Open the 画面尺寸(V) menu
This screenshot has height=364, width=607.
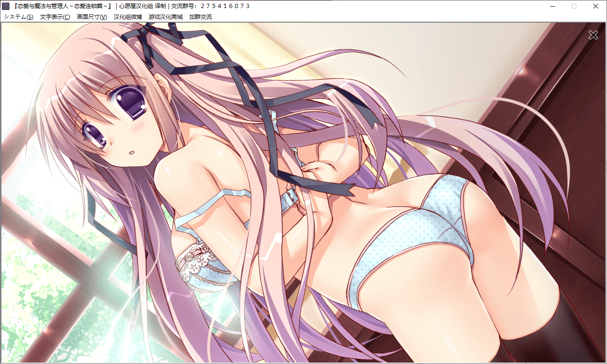[x=92, y=17]
